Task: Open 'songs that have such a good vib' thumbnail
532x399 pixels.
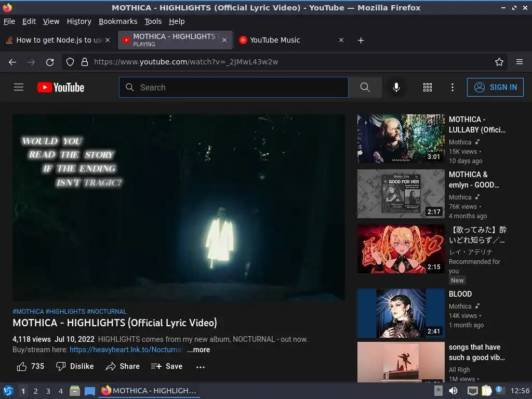Action: point(401,362)
